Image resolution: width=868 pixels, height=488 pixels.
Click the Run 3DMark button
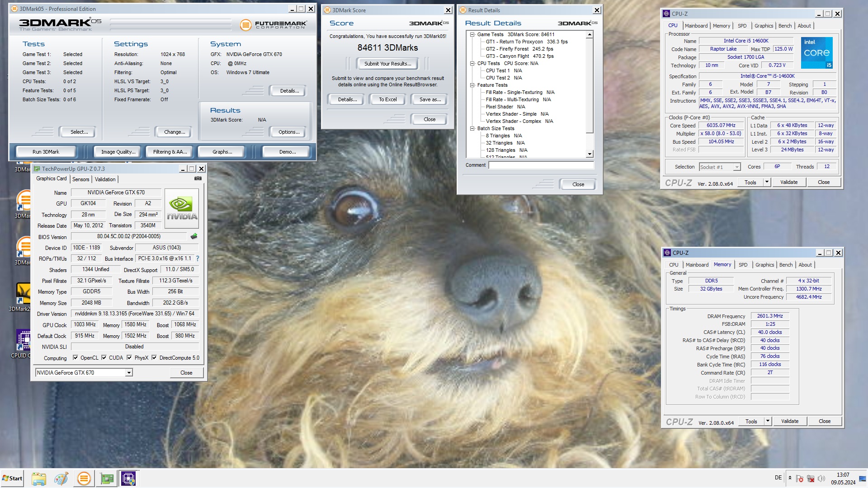coord(46,152)
